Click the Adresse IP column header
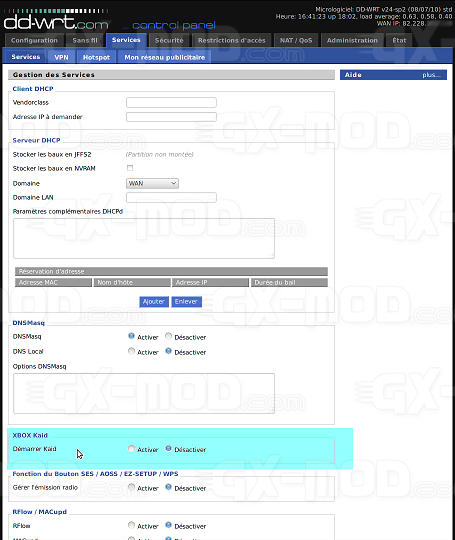Image resolution: width=455 pixels, height=540 pixels. tap(210, 282)
